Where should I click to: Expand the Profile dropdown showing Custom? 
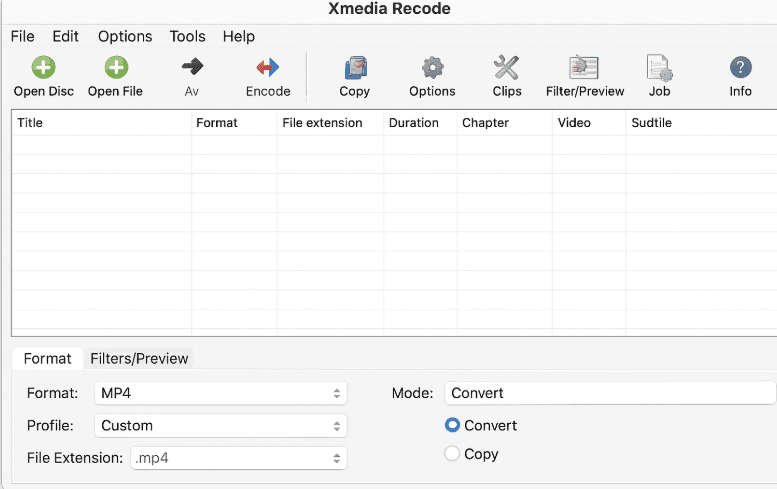(x=221, y=426)
